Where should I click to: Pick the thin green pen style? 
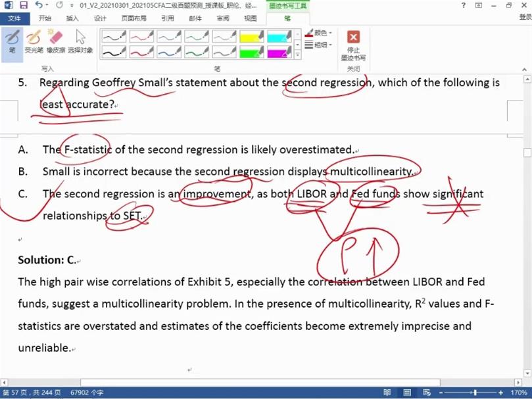point(197,36)
